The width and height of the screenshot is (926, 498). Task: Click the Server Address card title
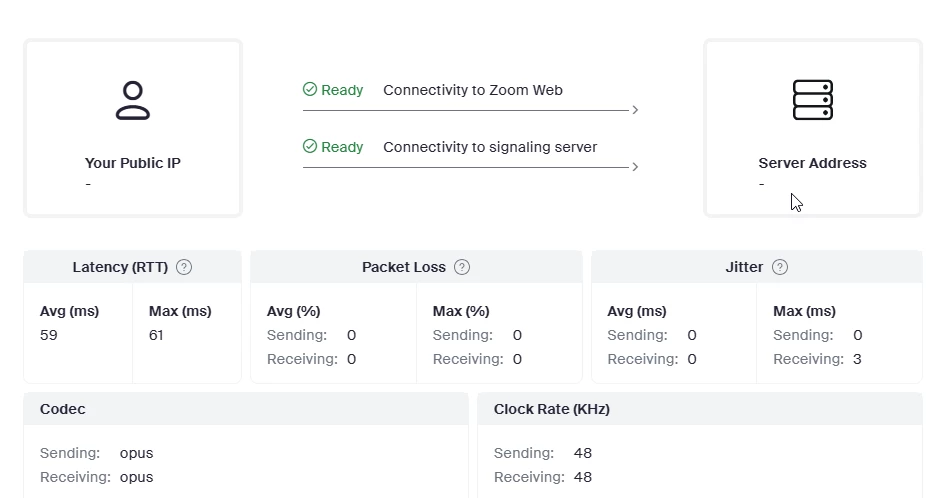click(812, 163)
